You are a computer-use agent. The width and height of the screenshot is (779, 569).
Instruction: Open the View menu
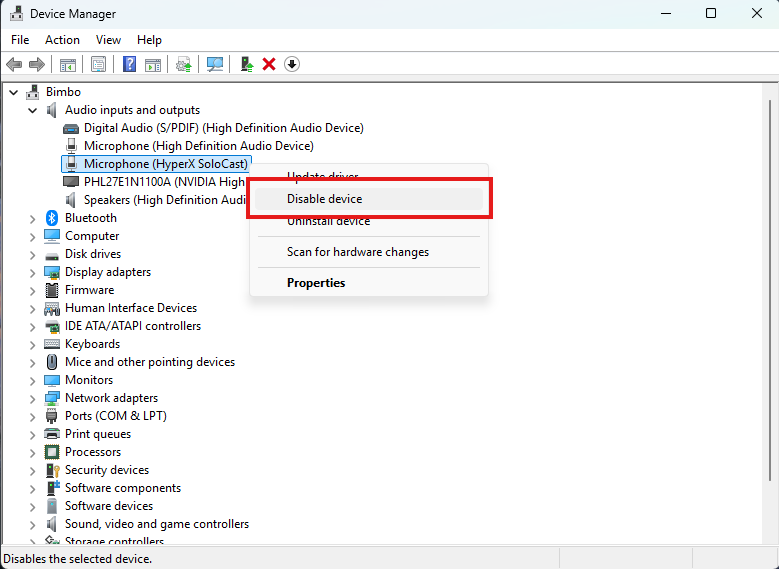[x=108, y=40]
